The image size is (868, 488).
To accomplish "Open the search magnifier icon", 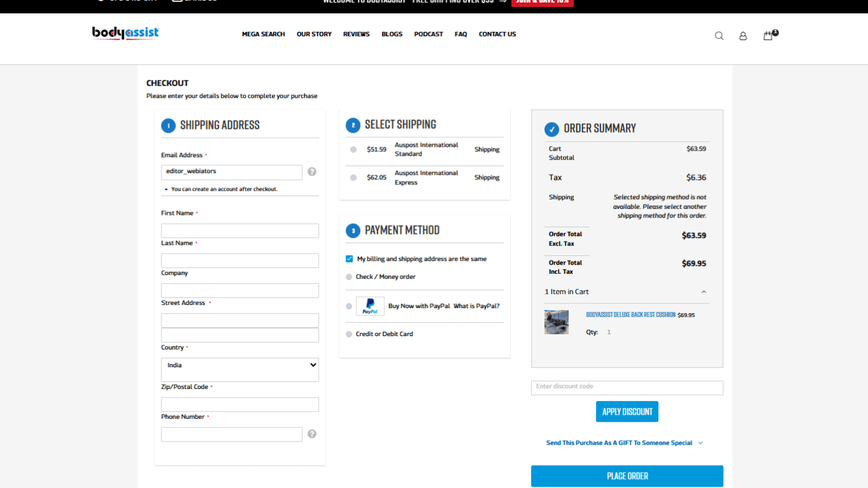I will pos(719,36).
